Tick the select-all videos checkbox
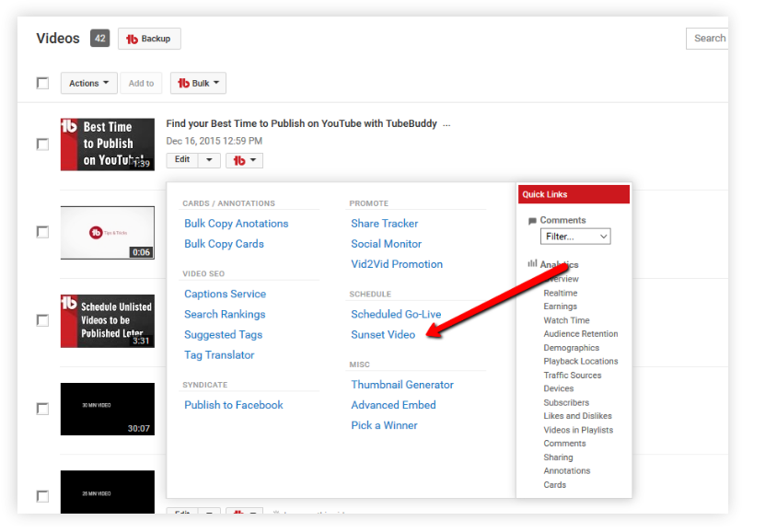777x532 pixels. point(42,84)
